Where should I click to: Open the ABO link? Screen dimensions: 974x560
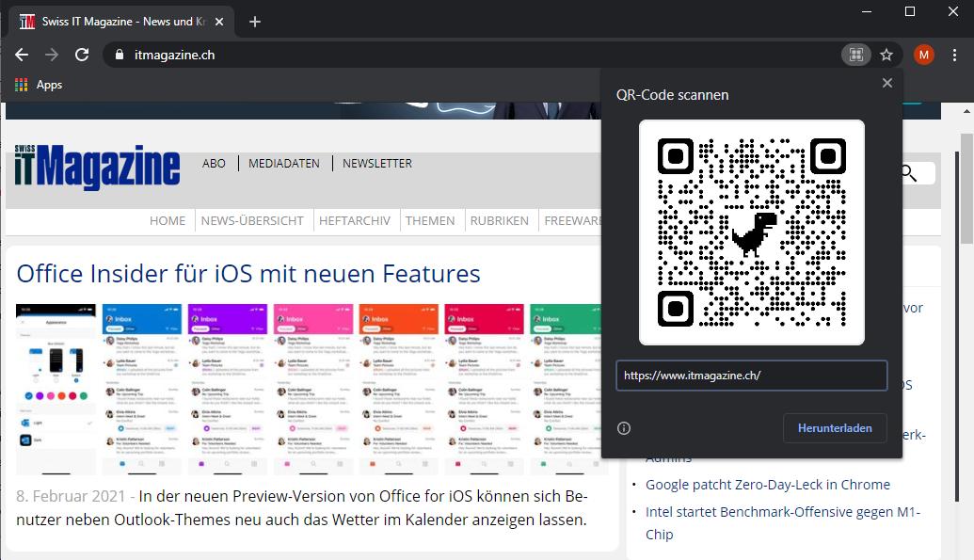point(214,164)
